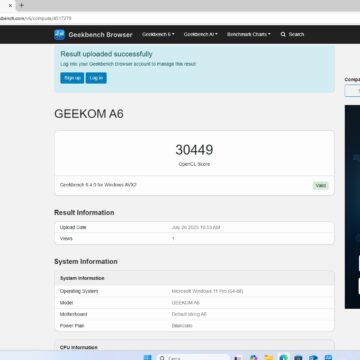The width and height of the screenshot is (360, 360).
Task: Click the Sign up button
Action: coord(72,78)
